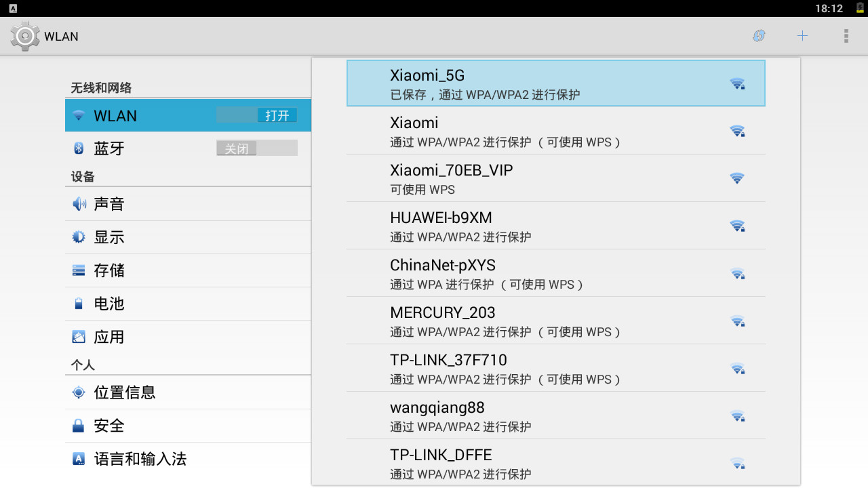Click the 个人 section header
This screenshot has width=868, height=488.
(83, 365)
